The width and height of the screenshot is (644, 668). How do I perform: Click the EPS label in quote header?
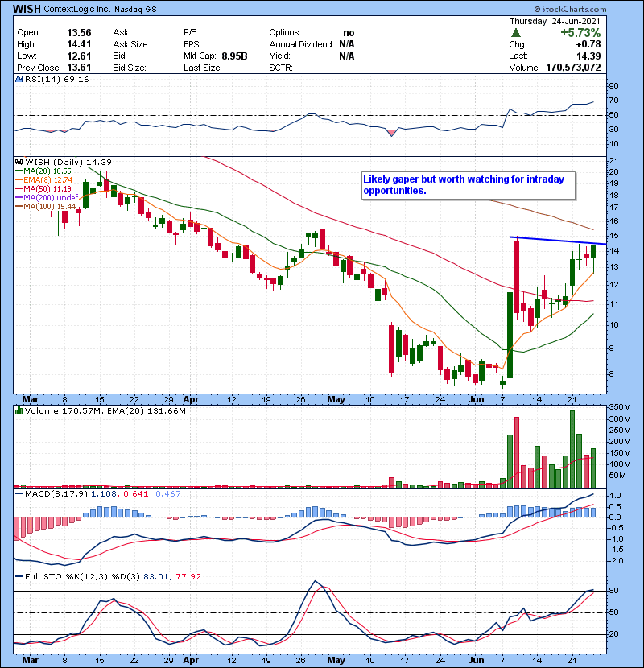192,44
